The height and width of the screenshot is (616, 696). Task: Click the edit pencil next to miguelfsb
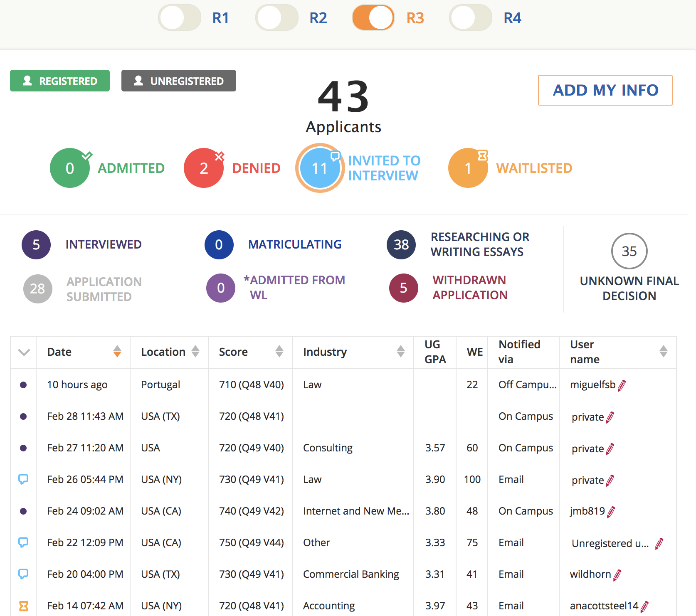621,385
